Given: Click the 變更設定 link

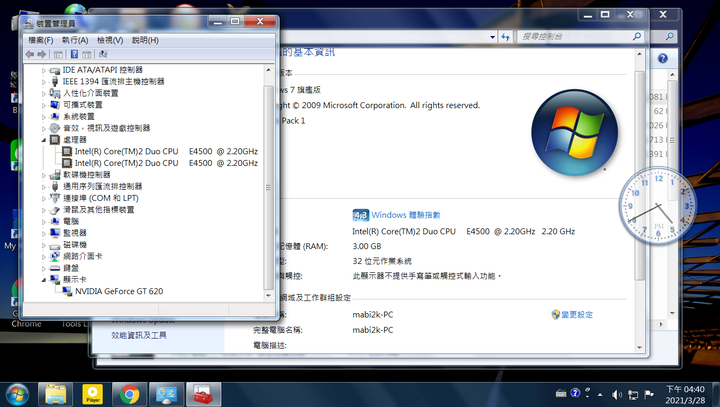Looking at the screenshot, I should click(577, 315).
